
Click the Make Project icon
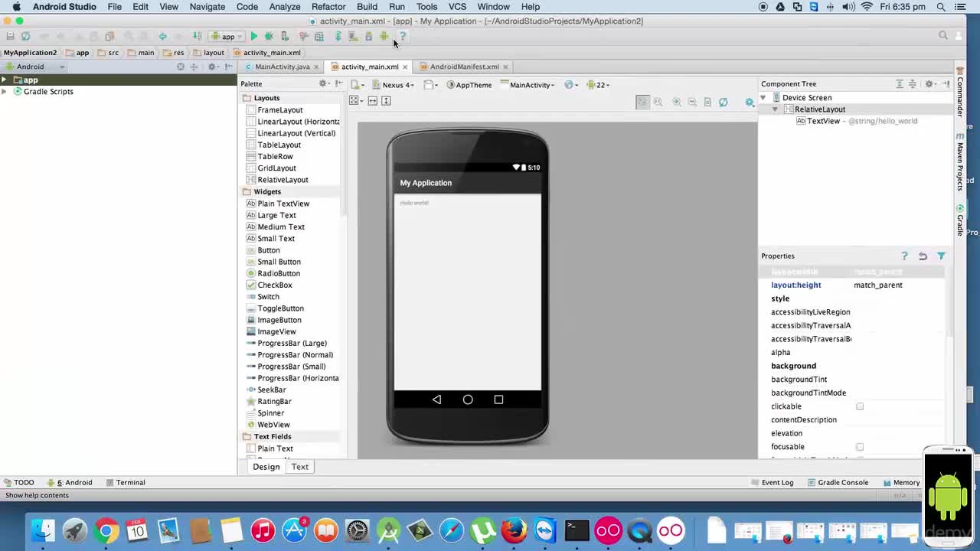[198, 36]
